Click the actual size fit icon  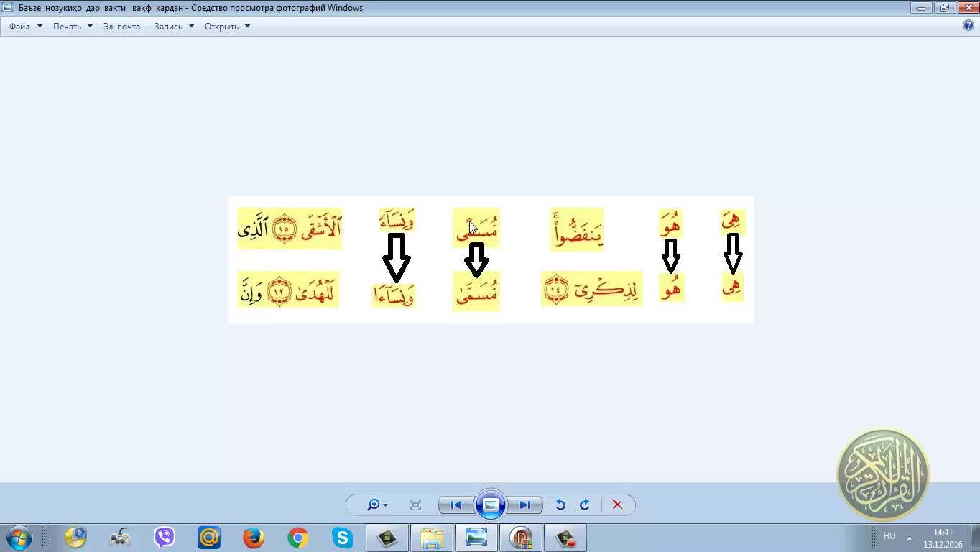(415, 505)
